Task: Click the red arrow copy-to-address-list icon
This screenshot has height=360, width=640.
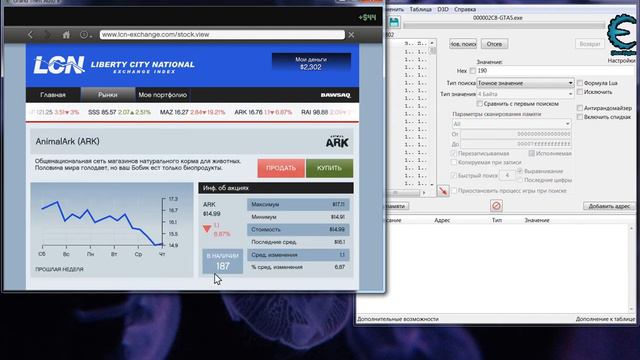Action: tap(443, 191)
